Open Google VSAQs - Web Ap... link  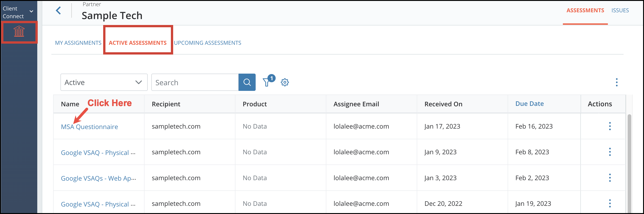point(98,178)
